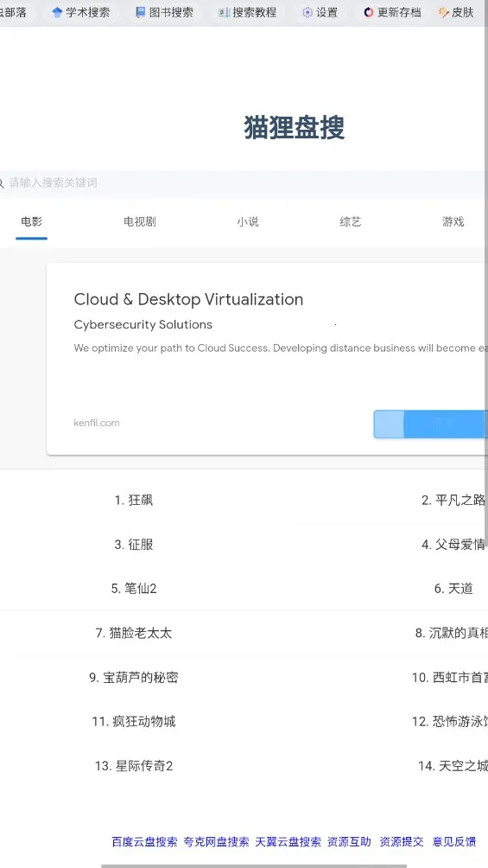Select hot search 13. 星际传奇2
This screenshot has height=868, width=488.
[x=133, y=766]
